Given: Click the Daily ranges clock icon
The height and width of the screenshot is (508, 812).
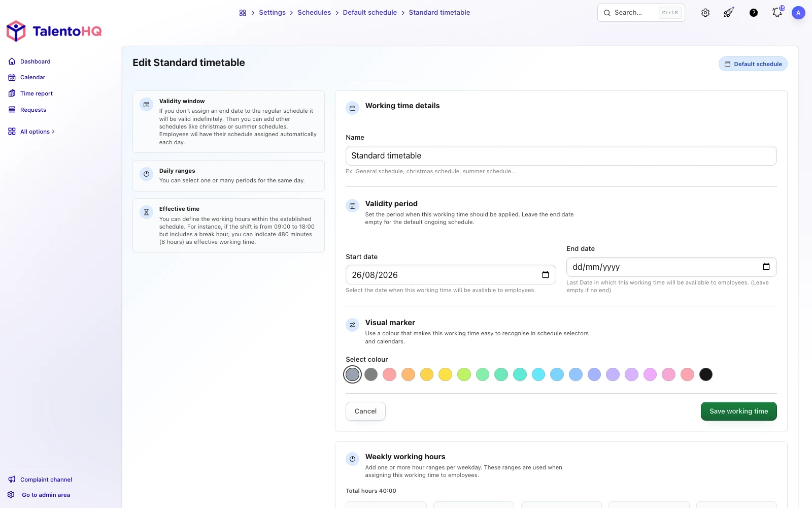Looking at the screenshot, I should (x=146, y=174).
